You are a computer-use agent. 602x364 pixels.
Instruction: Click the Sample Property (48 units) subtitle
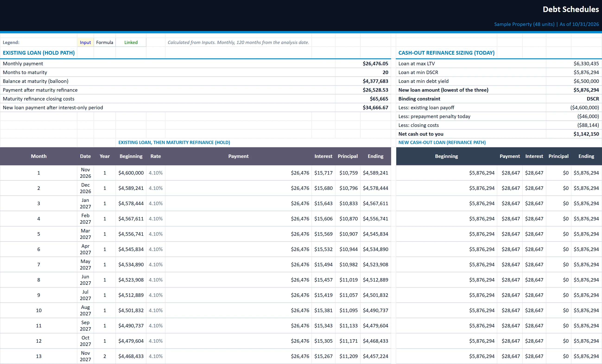[x=546, y=24]
